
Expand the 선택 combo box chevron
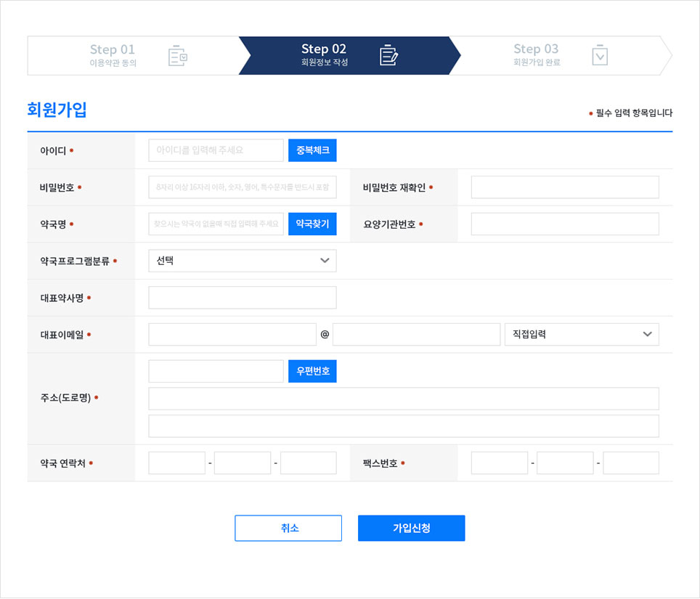(x=326, y=260)
